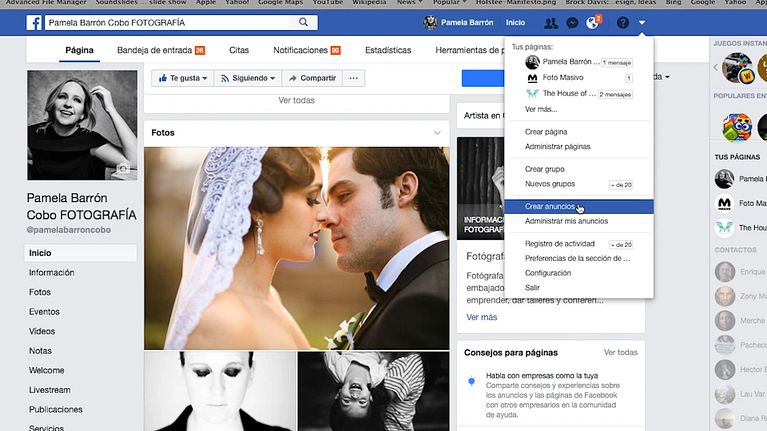
Task: Open the three-dot more options button
Action: [352, 78]
